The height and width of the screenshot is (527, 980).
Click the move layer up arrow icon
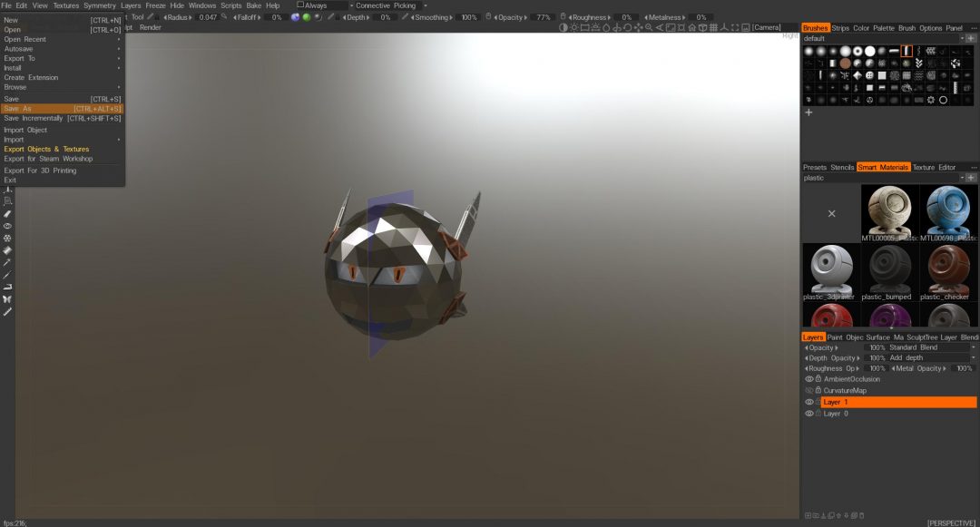(x=838, y=516)
